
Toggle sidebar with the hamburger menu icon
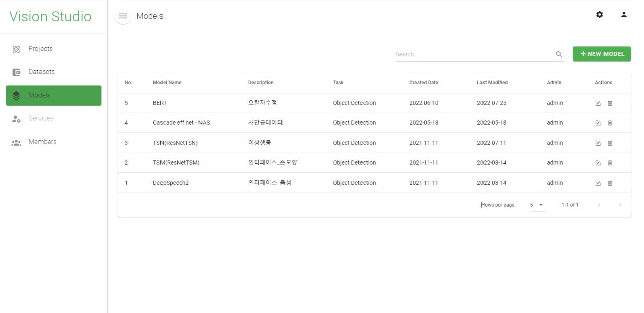(x=123, y=16)
